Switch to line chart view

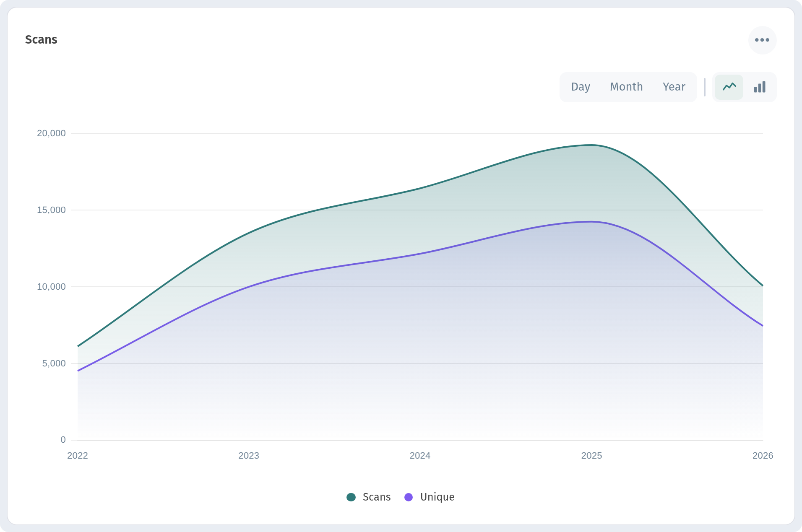click(x=729, y=87)
